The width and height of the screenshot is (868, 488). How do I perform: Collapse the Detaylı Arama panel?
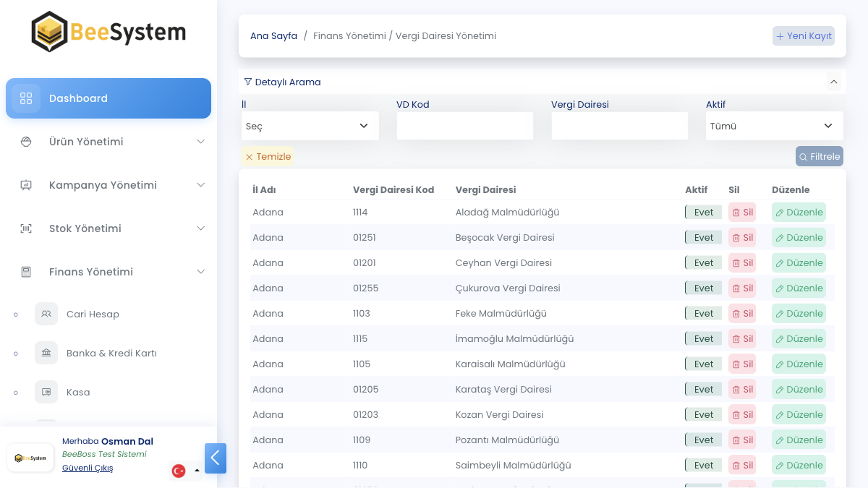834,82
